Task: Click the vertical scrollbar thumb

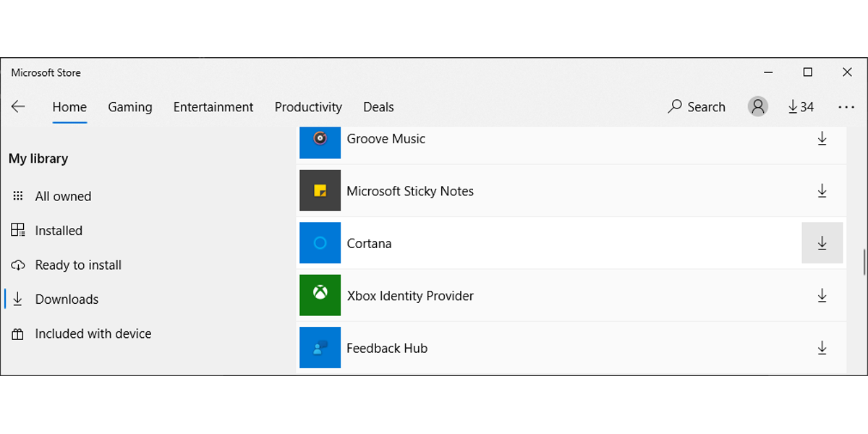Action: point(864,263)
